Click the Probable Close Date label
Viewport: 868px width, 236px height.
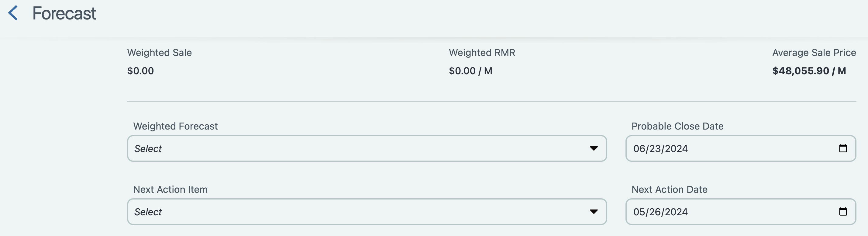(677, 126)
